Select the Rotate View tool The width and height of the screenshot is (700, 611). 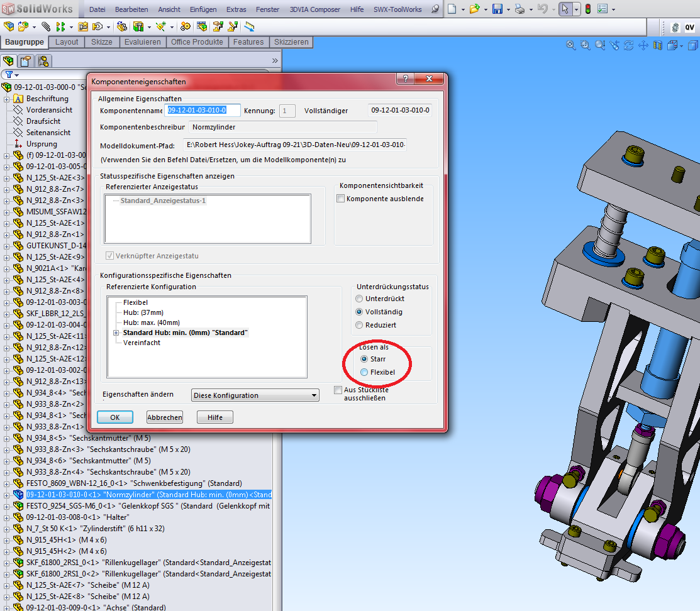coord(630,45)
